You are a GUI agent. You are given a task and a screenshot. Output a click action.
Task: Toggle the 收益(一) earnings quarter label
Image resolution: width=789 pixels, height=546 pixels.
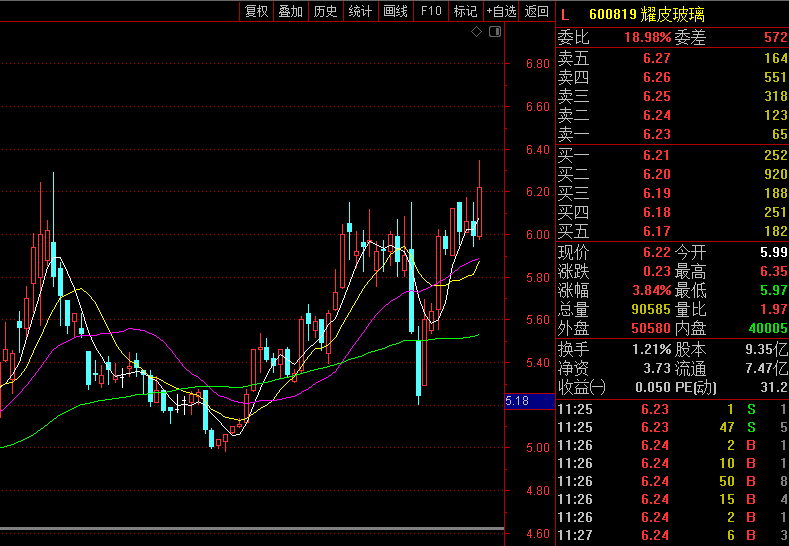click(582, 387)
